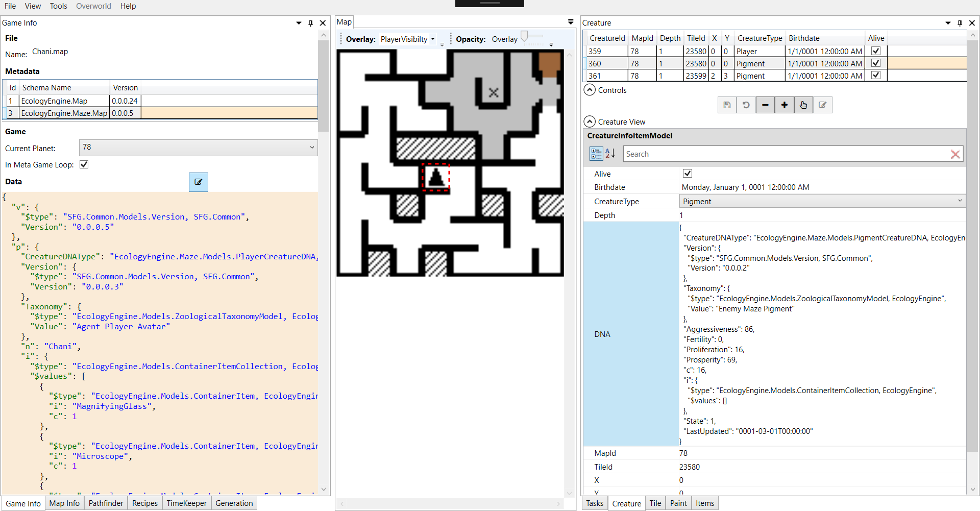Click the undo/revert icon in Creature controls

coord(746,105)
